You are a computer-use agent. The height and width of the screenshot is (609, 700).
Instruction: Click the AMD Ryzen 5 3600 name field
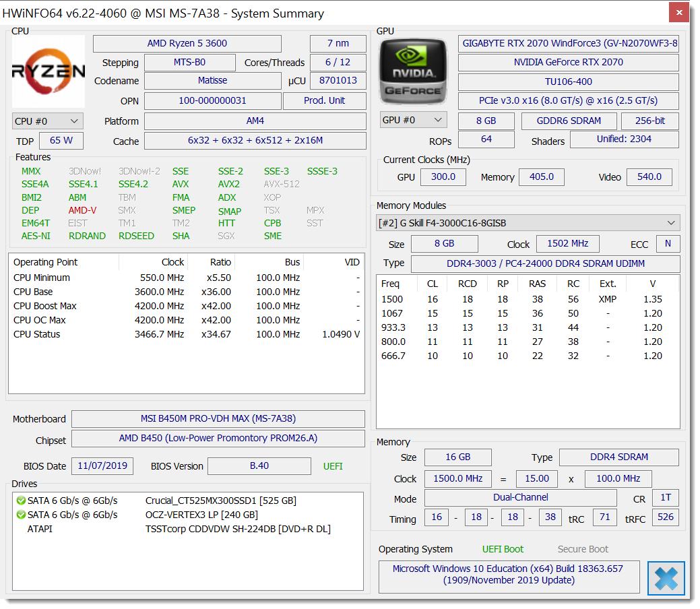[x=187, y=43]
